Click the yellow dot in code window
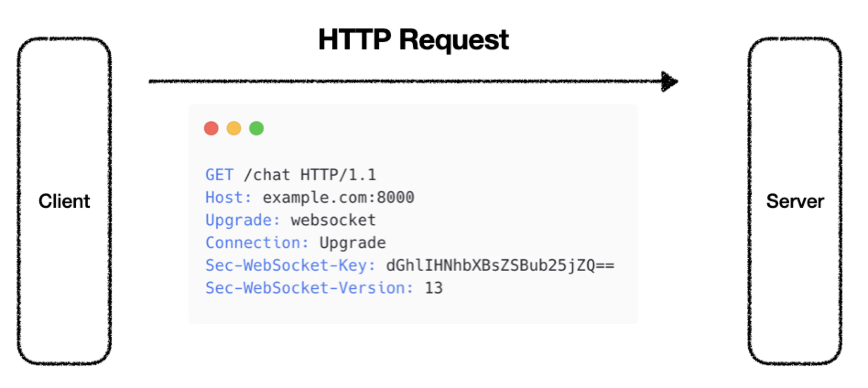The image size is (868, 388). pyautogui.click(x=234, y=128)
